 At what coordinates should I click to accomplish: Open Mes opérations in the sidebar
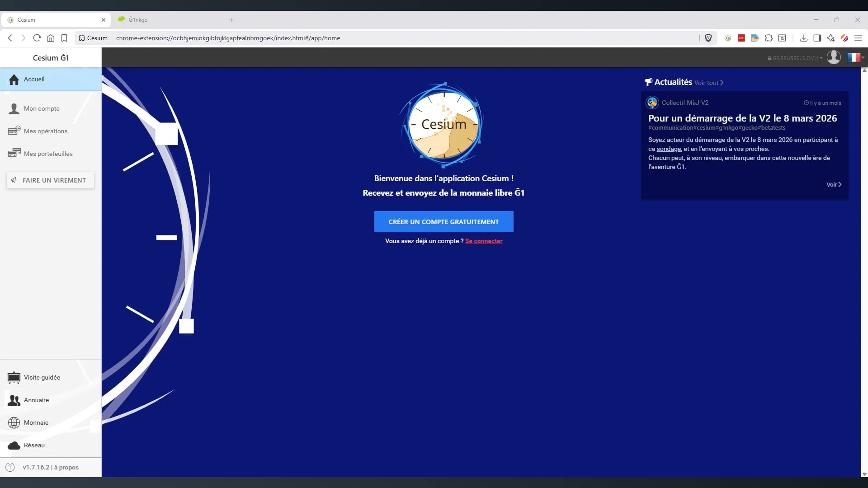coord(45,131)
